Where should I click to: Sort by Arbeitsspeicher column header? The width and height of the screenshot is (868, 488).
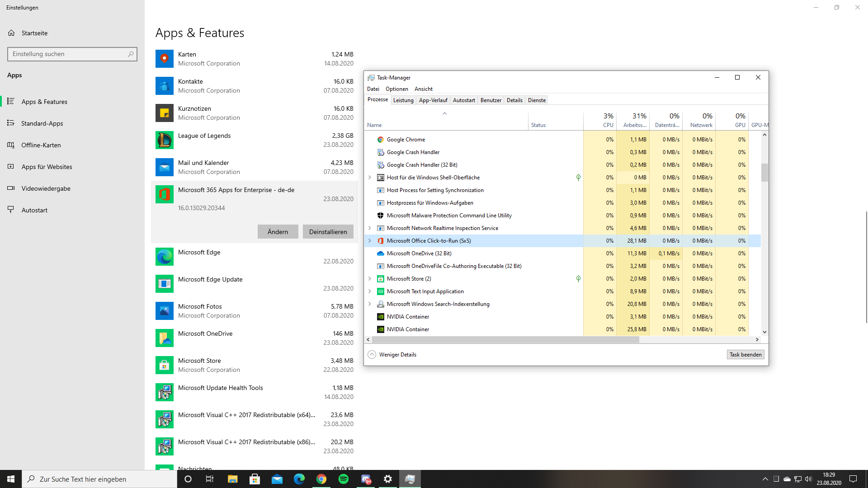click(x=633, y=120)
